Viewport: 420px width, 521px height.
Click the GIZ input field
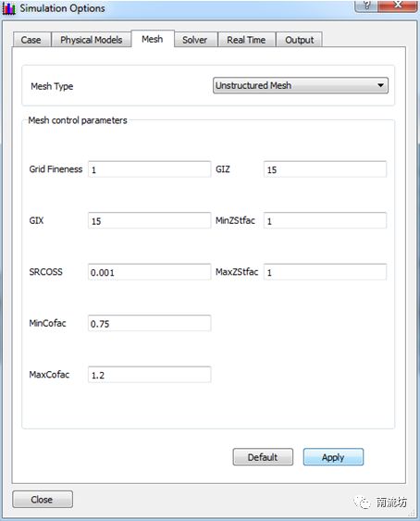coord(325,169)
